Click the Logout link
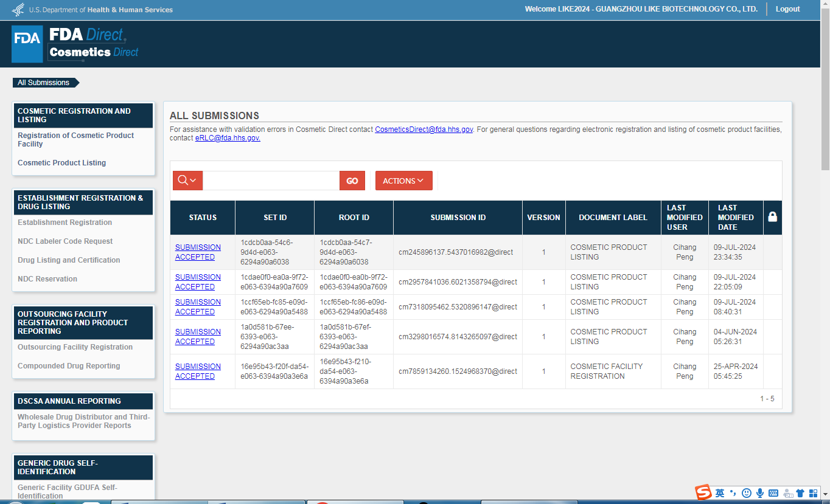The height and width of the screenshot is (504, 830). pos(787,9)
